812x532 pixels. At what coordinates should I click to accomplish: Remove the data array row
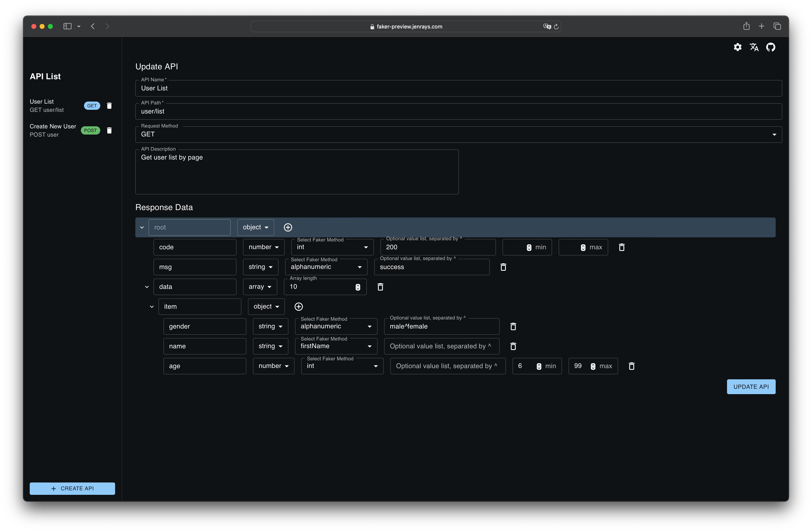click(x=380, y=287)
